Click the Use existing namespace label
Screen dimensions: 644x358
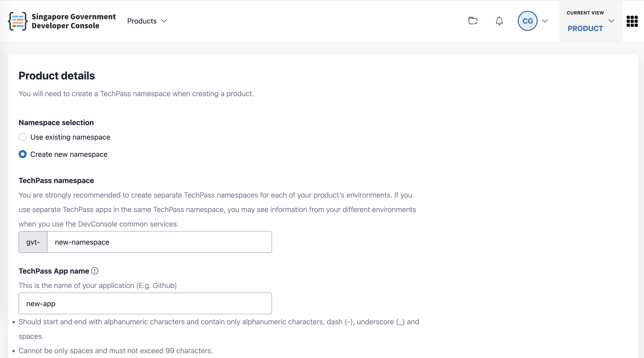[70, 137]
